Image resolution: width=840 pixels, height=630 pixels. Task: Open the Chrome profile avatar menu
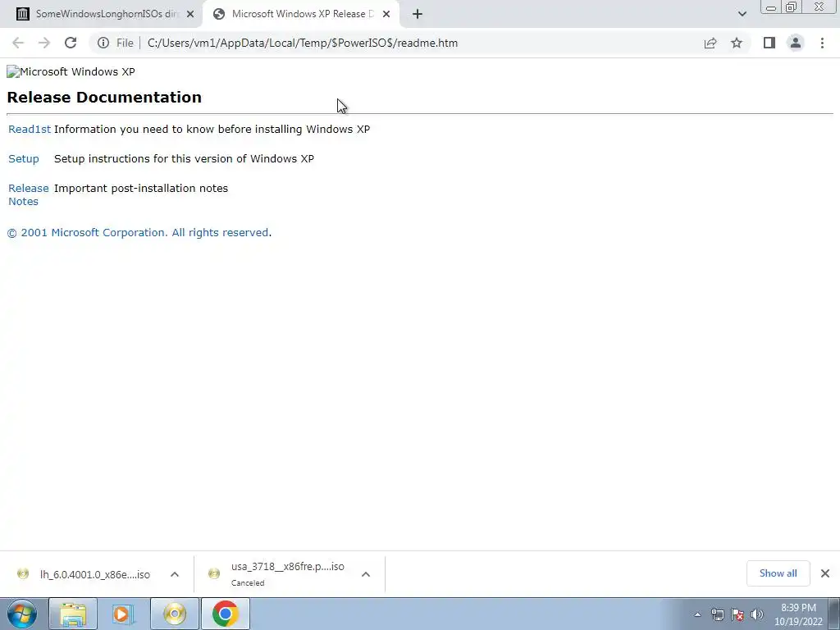click(796, 43)
